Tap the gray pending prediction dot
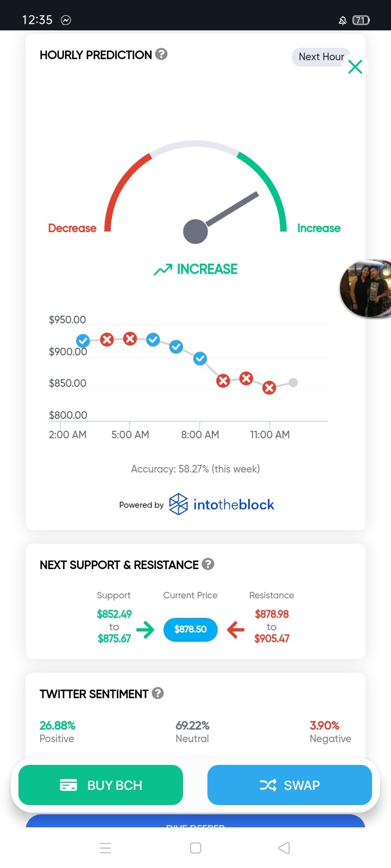The height and width of the screenshot is (868, 391). (293, 382)
